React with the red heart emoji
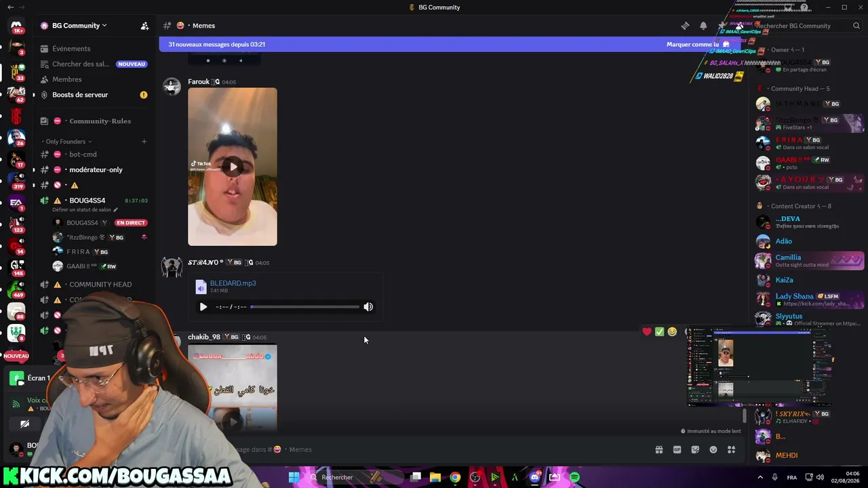The height and width of the screenshot is (488, 868). point(647,331)
